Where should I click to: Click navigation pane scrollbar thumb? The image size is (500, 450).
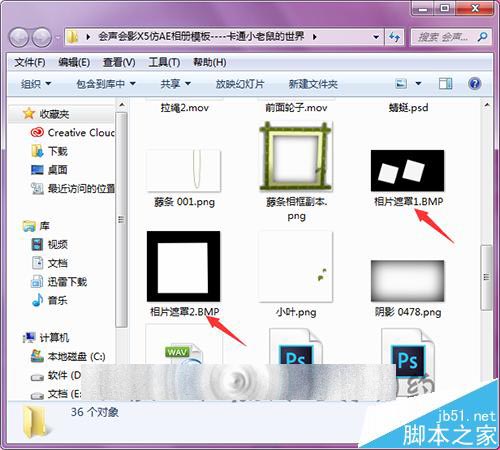(x=121, y=219)
